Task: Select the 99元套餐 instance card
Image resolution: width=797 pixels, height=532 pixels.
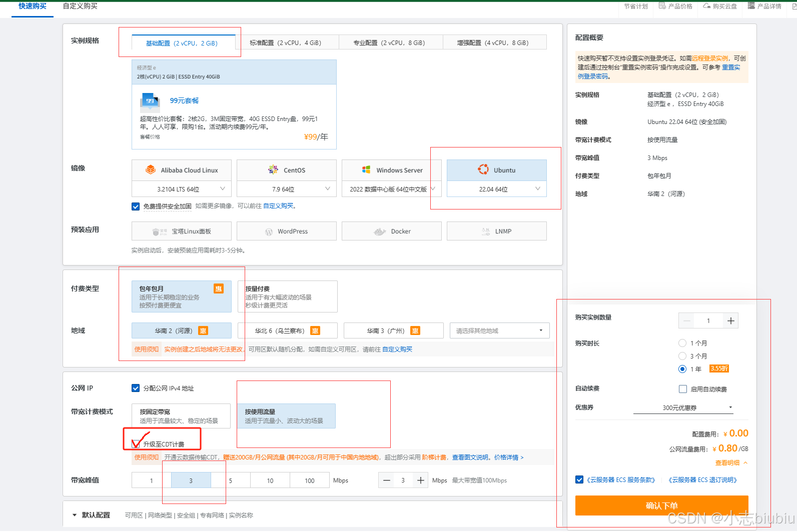Action: click(x=234, y=104)
